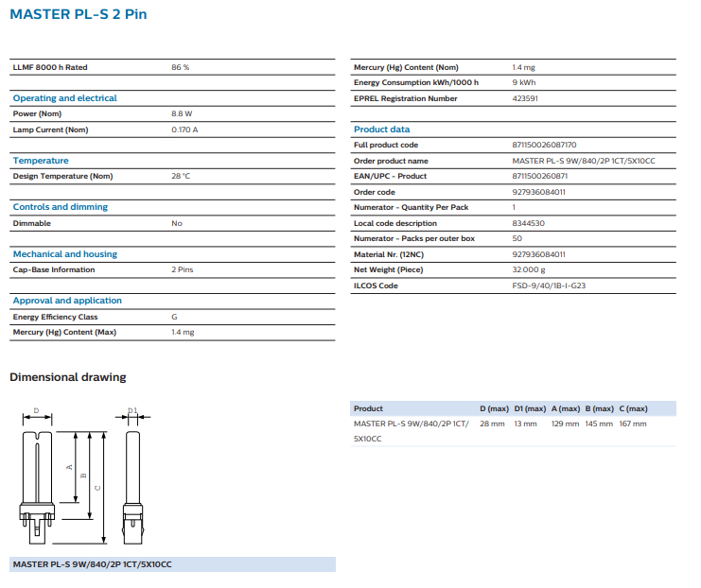Select the 'EPREL Registration Number' label
The width and height of the screenshot is (701, 588).
406,98
